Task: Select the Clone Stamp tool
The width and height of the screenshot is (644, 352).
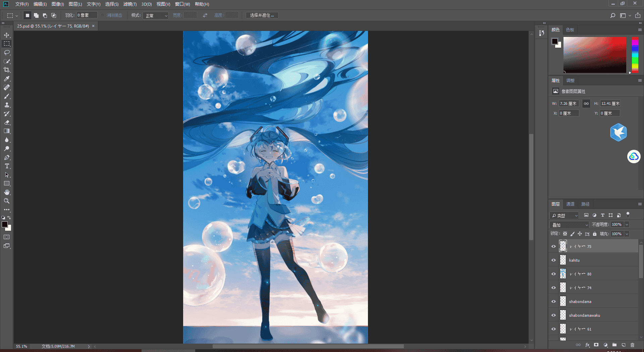Action: pyautogui.click(x=7, y=105)
